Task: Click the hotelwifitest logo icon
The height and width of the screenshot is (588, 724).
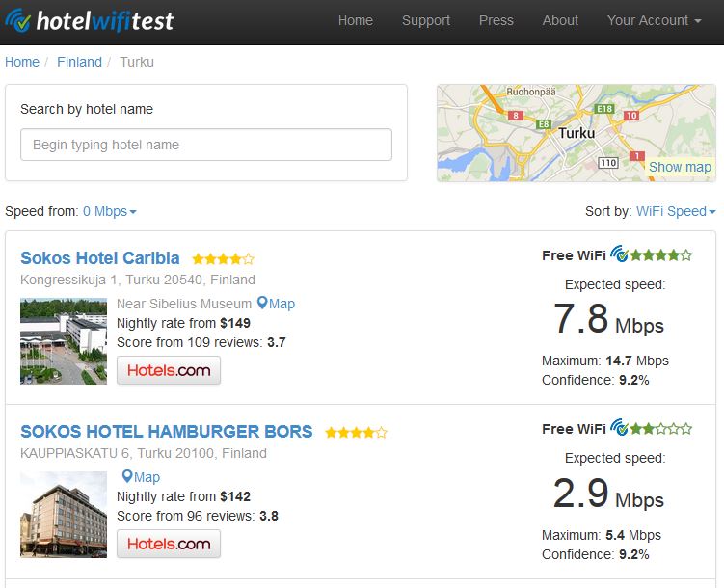Action: click(x=18, y=20)
